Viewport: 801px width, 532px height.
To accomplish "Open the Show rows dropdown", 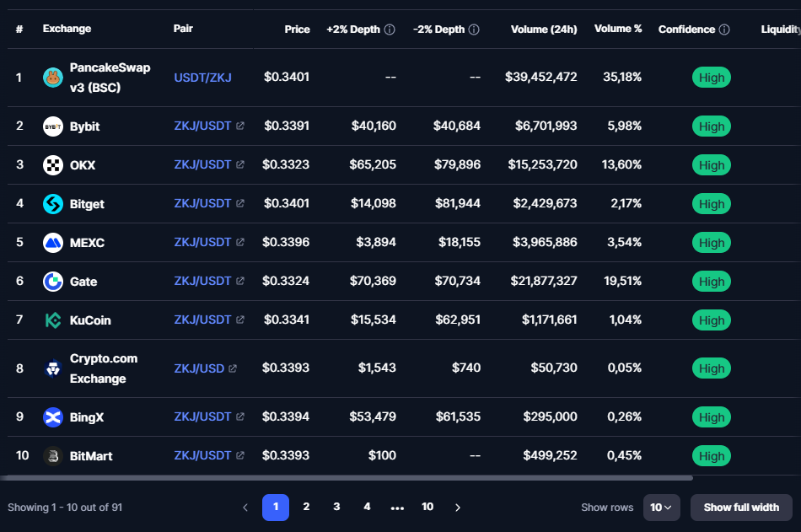I will click(662, 508).
